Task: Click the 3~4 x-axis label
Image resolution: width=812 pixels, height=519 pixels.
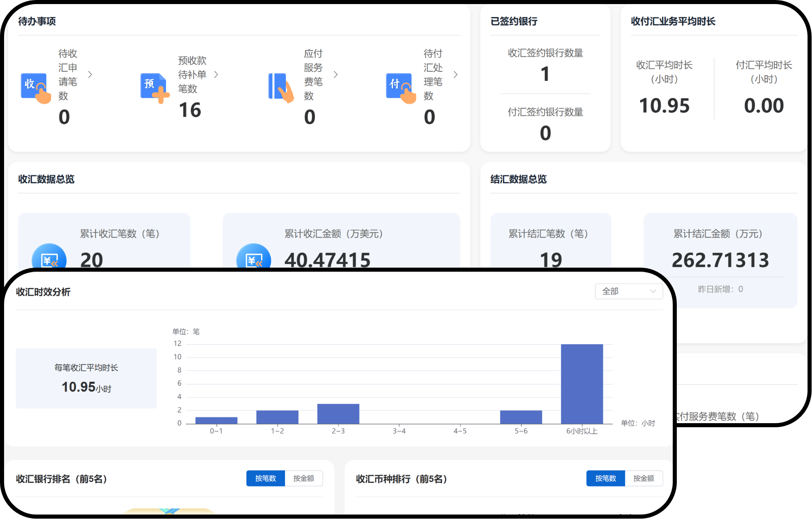Action: coord(399,431)
